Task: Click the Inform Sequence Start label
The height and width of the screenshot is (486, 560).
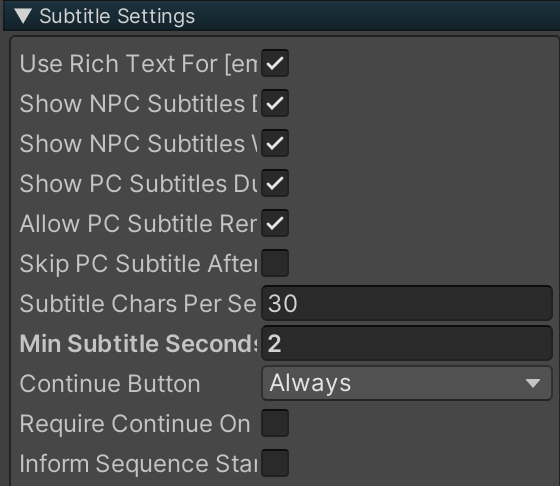Action: [139, 464]
